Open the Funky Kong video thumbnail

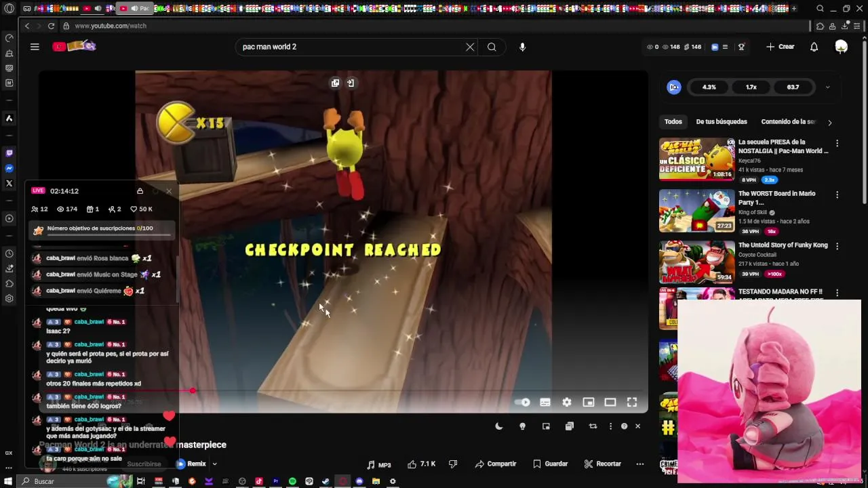[696, 262]
